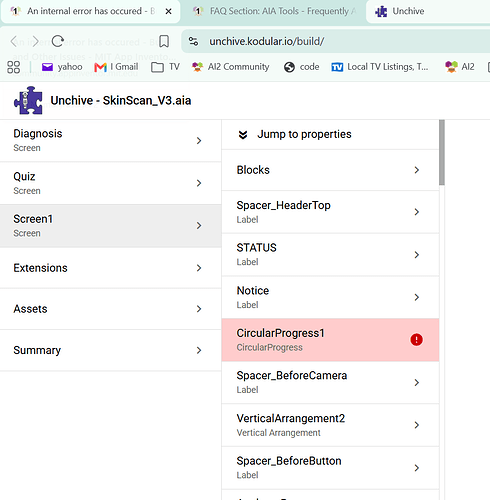Switch to 'An internal error has occured' tab

point(90,11)
